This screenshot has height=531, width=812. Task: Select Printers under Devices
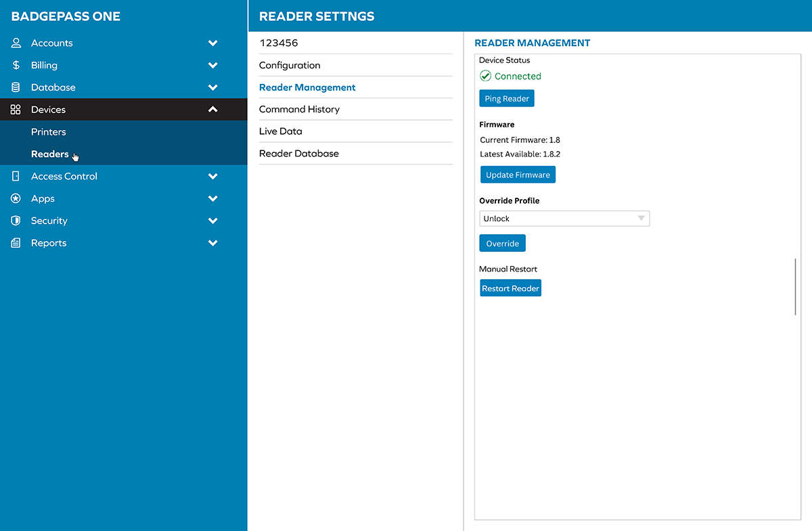click(x=49, y=132)
